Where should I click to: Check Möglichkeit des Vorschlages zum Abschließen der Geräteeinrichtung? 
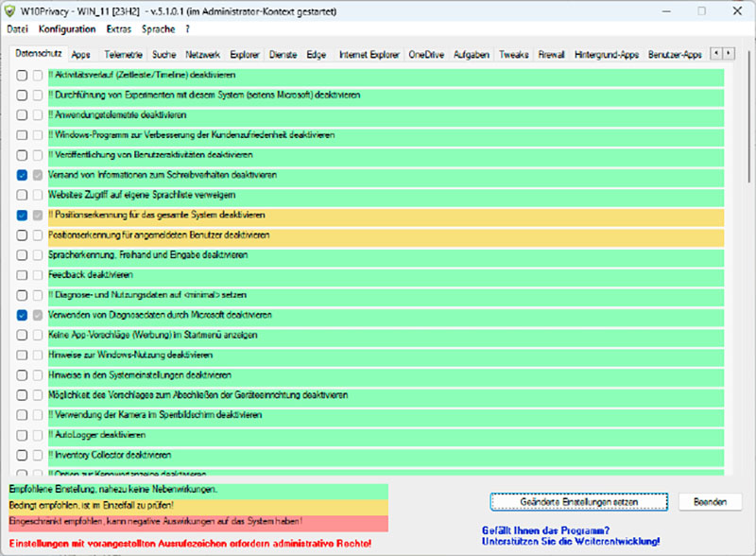pyautogui.click(x=22, y=395)
